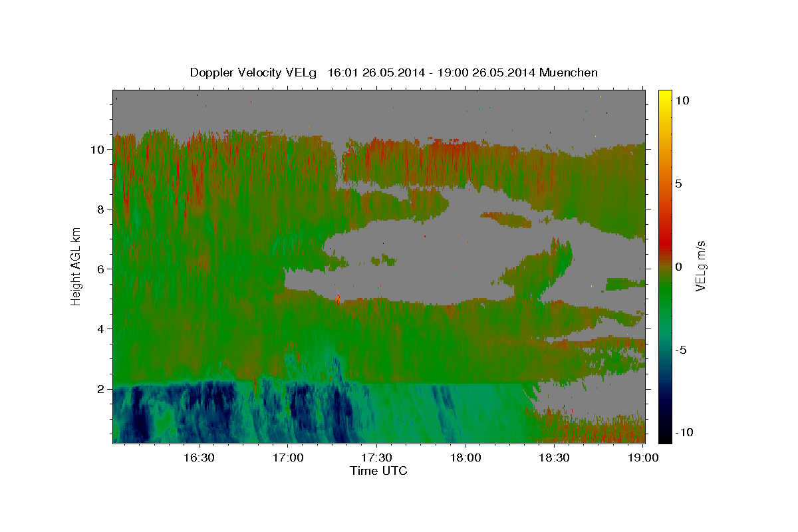Click the colorbar tick value '-10'
The height and width of the screenshot is (532, 798).
click(683, 433)
